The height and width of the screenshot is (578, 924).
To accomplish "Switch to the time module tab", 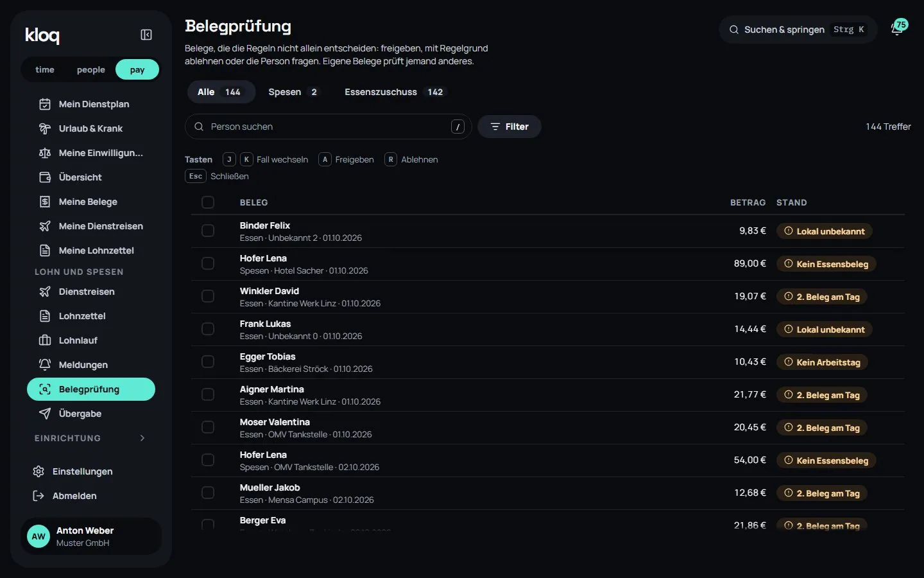I will (45, 69).
